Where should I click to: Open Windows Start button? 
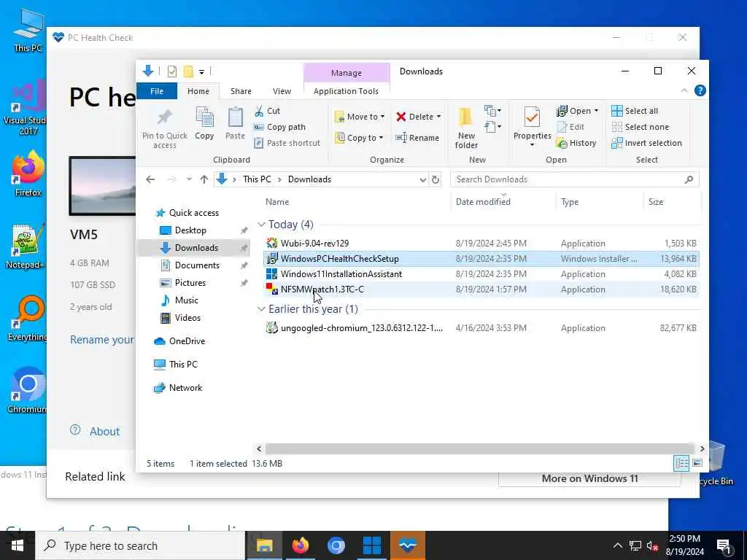pos(18,545)
